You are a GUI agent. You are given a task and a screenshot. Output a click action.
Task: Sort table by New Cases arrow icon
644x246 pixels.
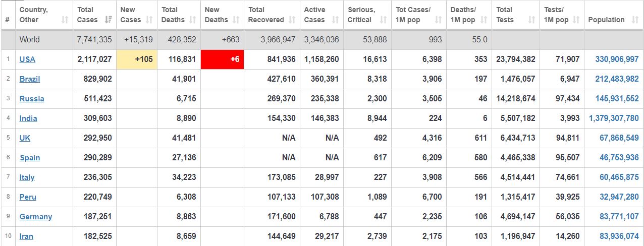tap(149, 20)
